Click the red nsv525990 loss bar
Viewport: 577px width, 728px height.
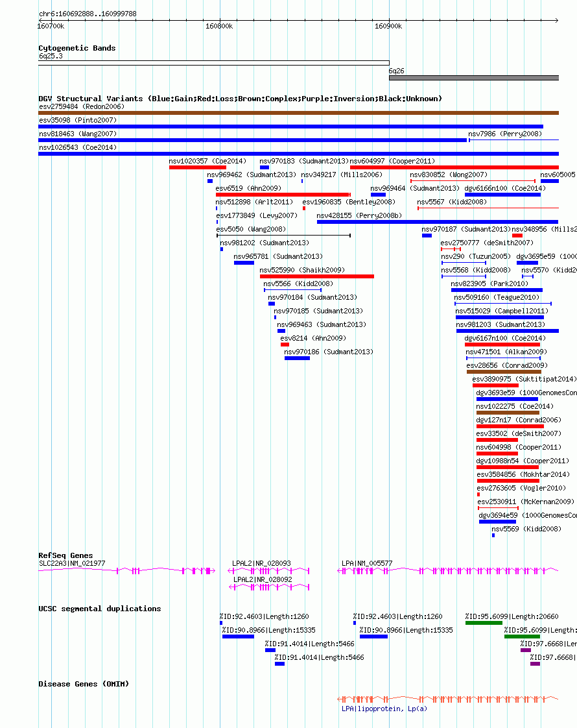pos(317,276)
